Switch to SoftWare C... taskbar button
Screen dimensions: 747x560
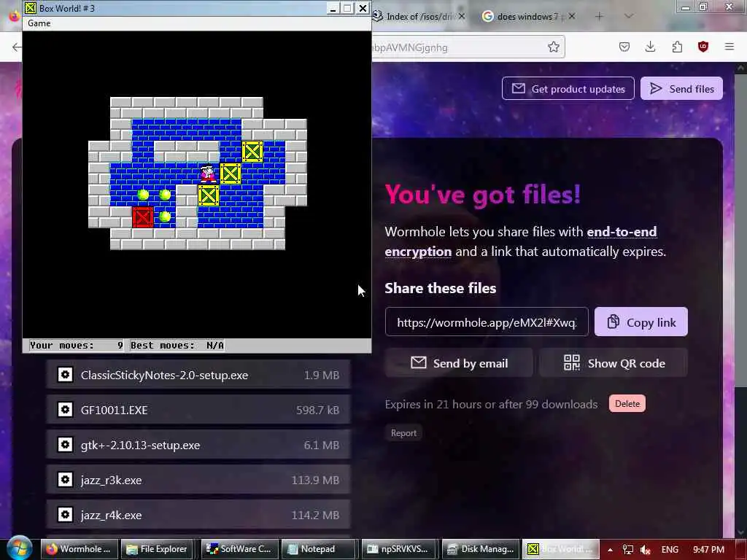(x=239, y=549)
